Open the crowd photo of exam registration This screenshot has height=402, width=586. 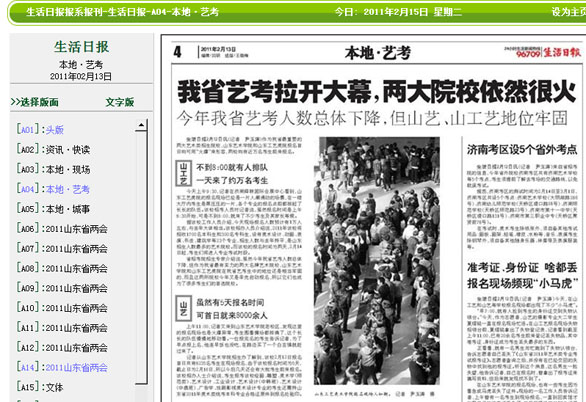point(376,261)
